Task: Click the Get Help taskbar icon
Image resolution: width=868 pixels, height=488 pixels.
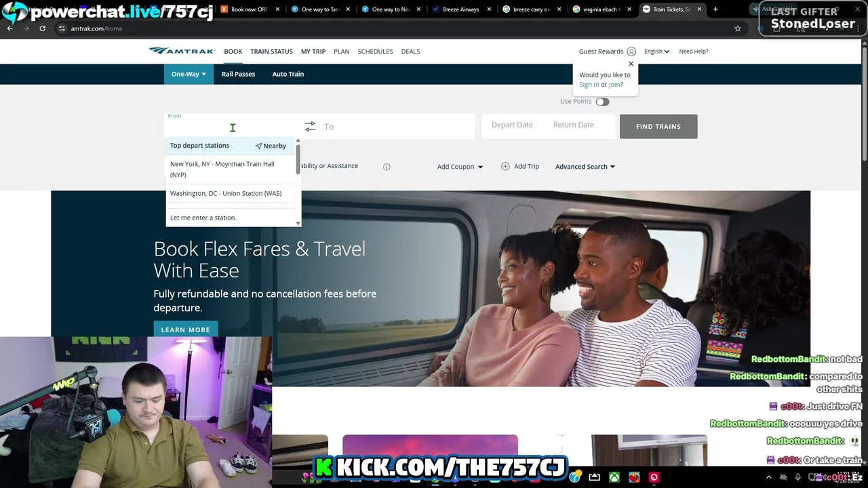Action: [574, 477]
